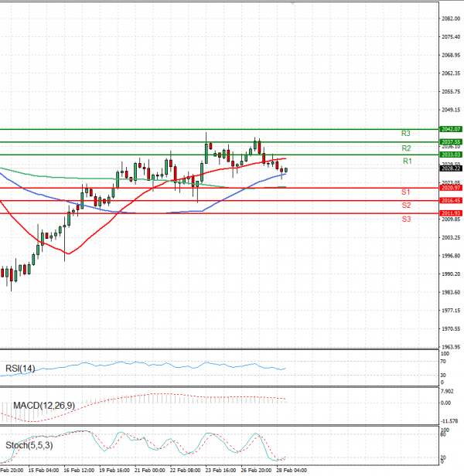Image resolution: width=464 pixels, height=476 pixels.
Task: Click the 16 Feb 12:00 time label
Action: (79, 471)
